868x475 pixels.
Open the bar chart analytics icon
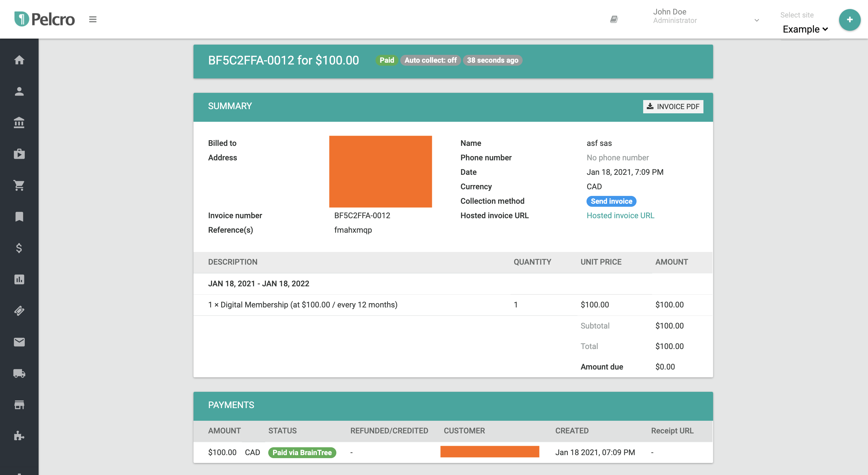coord(19,279)
